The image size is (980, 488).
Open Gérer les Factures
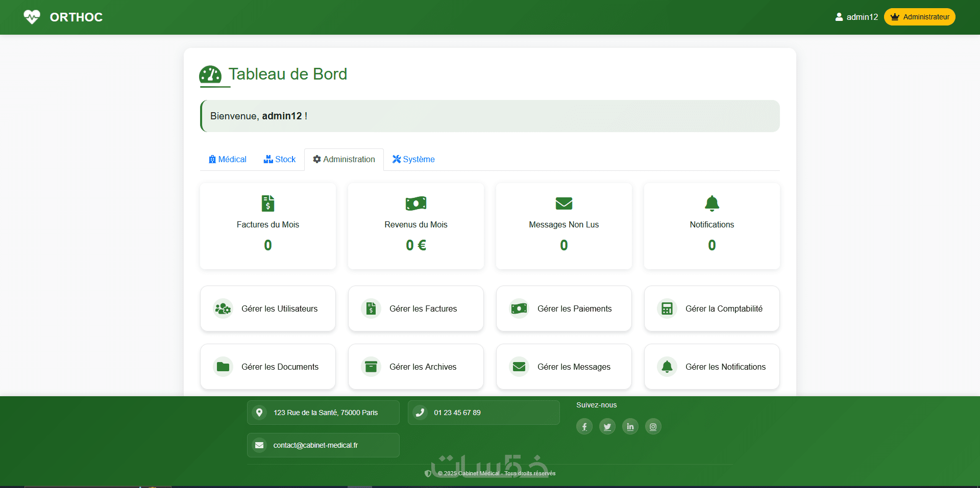click(416, 309)
